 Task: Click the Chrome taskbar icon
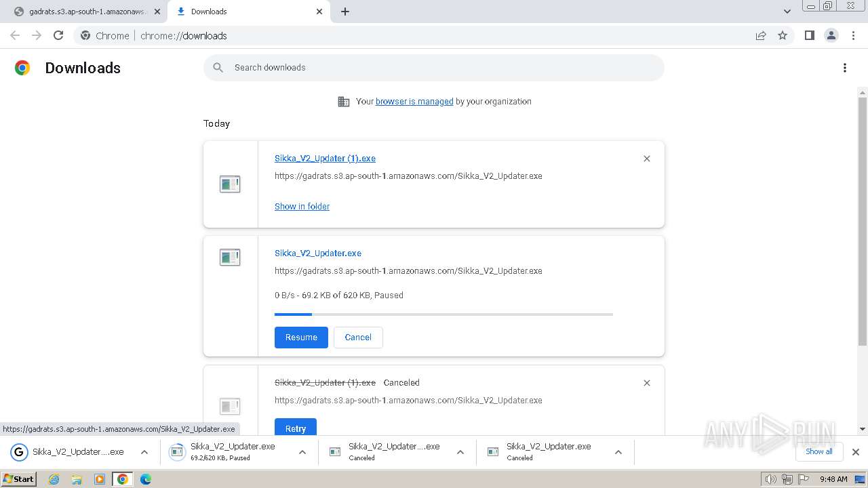click(x=123, y=479)
